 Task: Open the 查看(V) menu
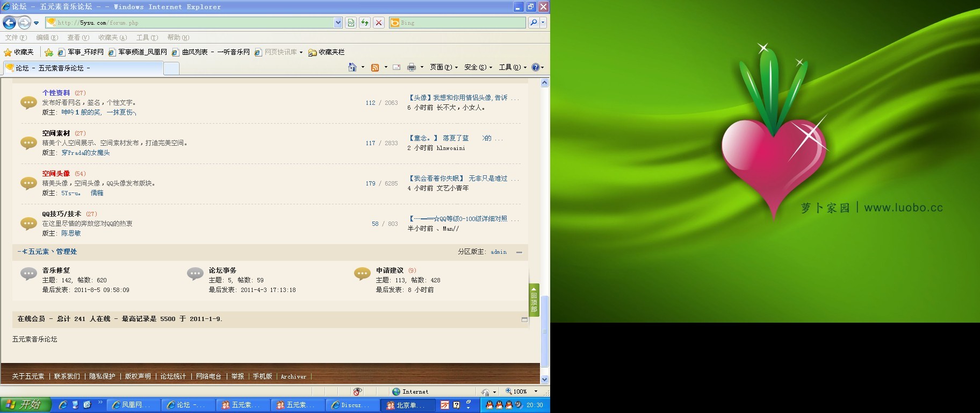[x=78, y=38]
